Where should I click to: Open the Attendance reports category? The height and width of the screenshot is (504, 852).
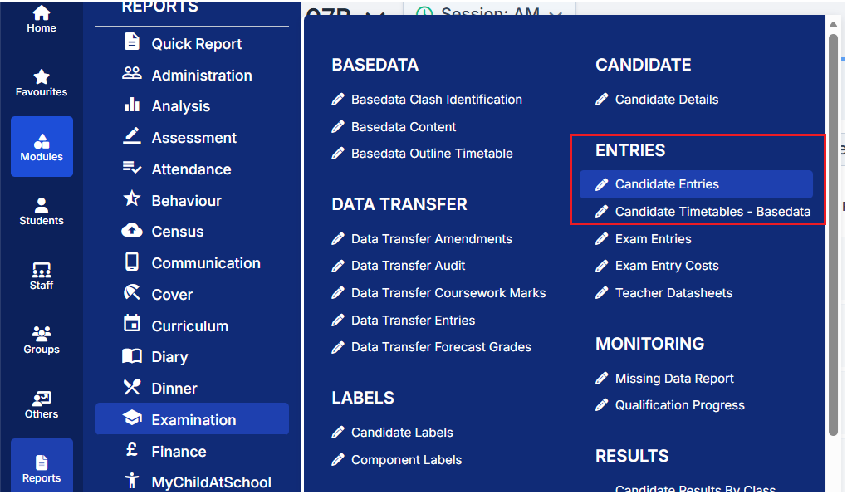(x=191, y=169)
